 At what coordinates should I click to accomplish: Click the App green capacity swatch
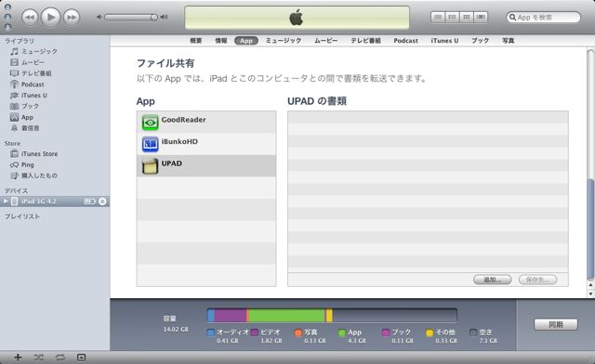pyautogui.click(x=342, y=332)
